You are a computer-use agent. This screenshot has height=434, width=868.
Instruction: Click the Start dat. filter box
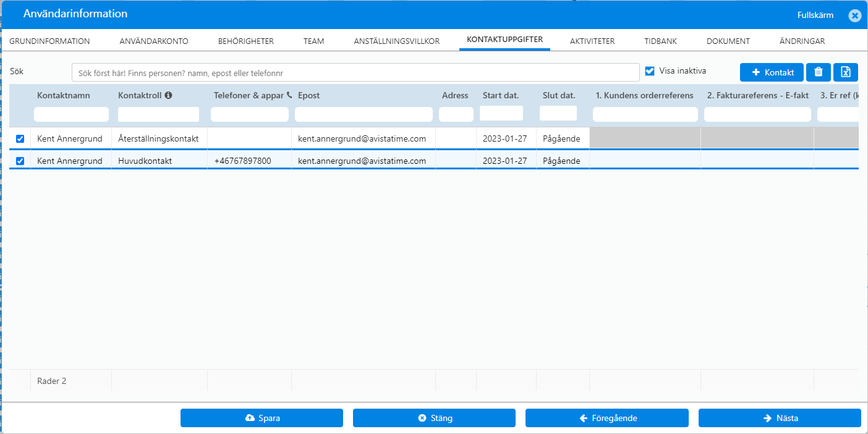coord(501,113)
